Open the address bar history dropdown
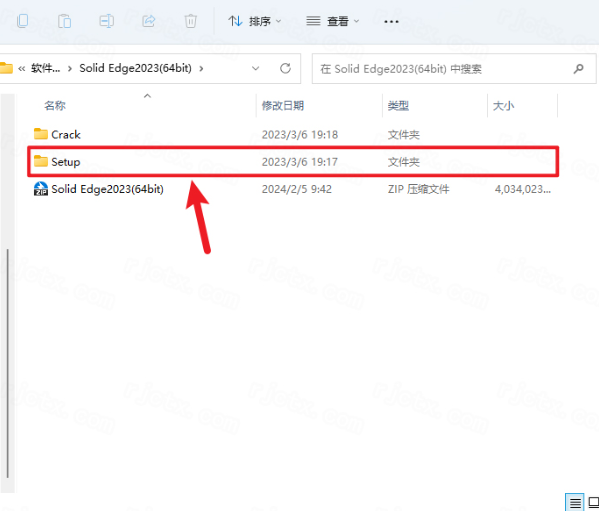This screenshot has width=599, height=511. click(255, 69)
